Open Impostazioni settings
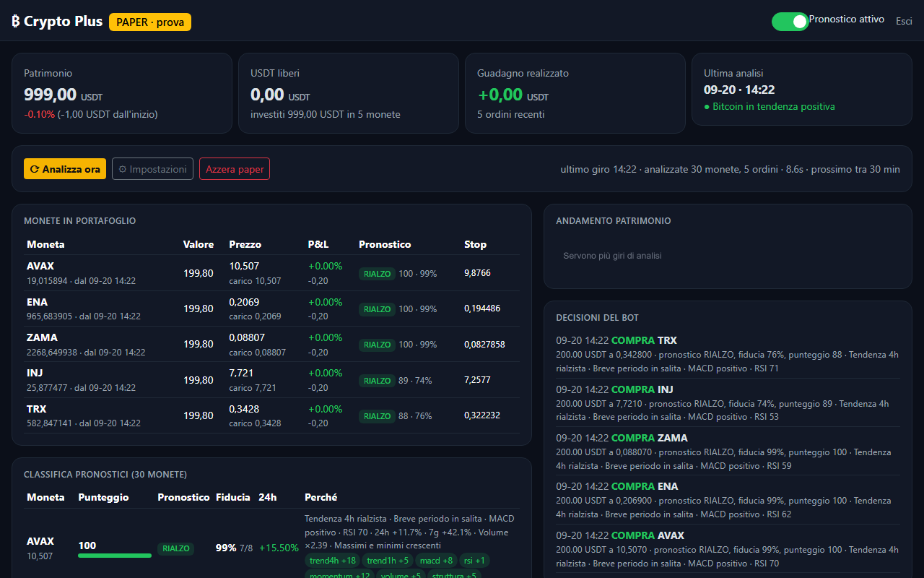This screenshot has width=924, height=578. point(152,169)
